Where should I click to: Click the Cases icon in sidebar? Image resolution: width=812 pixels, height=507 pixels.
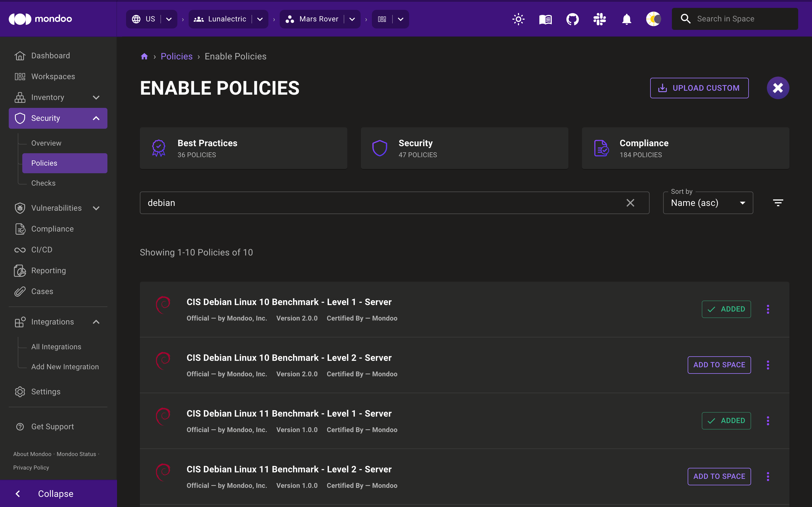19,292
